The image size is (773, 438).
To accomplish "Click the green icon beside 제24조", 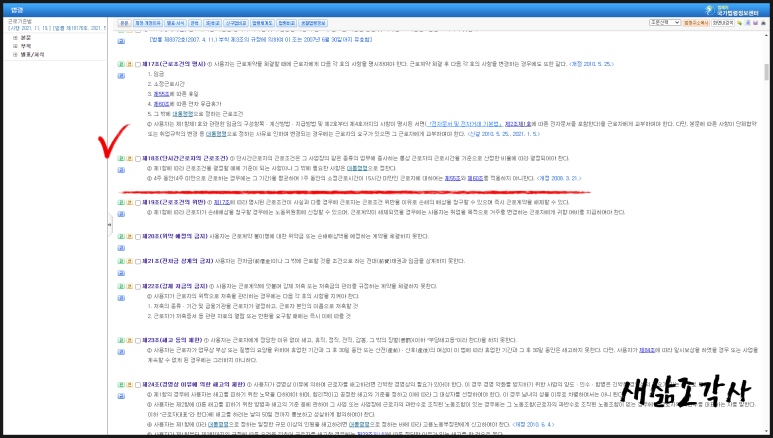I will [x=121, y=385].
